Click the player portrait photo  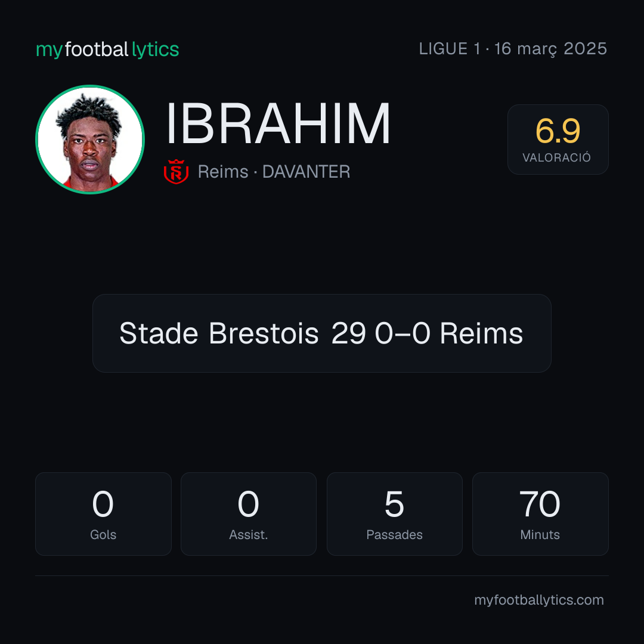[90, 139]
